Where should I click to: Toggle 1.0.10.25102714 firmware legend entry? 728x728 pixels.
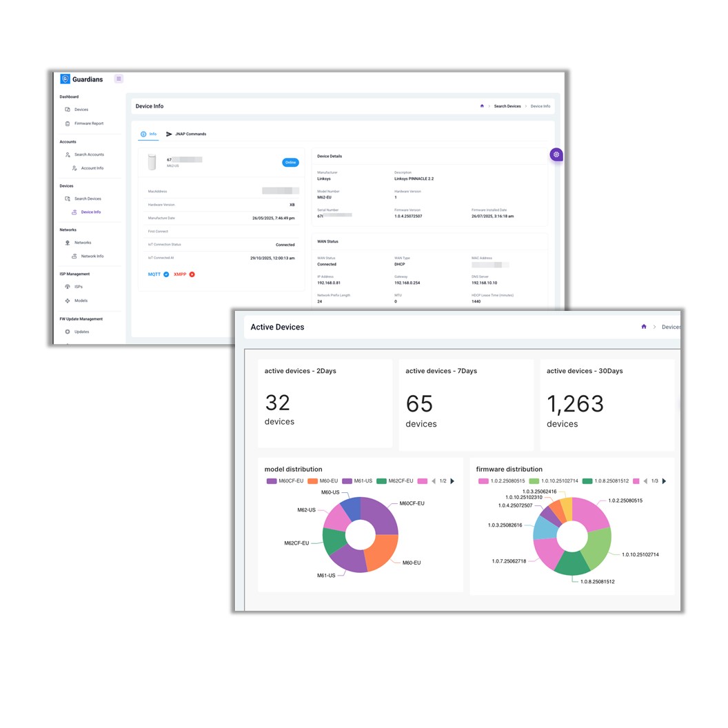(554, 481)
